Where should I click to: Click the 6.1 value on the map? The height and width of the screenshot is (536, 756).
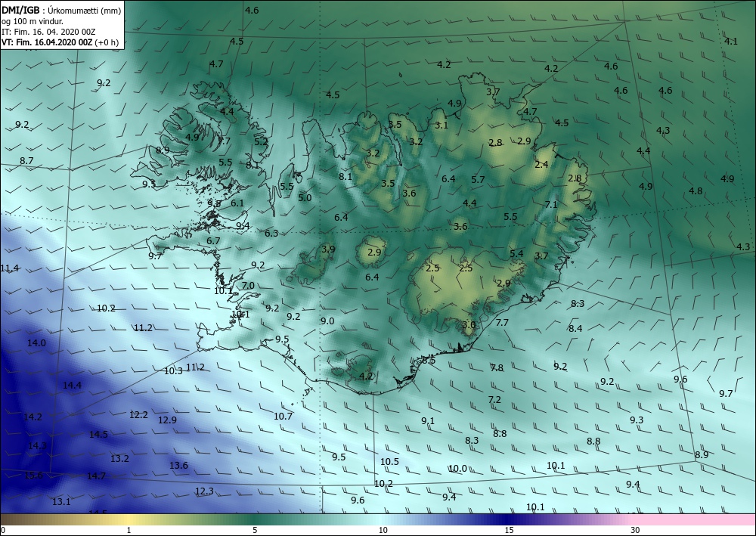(x=237, y=203)
